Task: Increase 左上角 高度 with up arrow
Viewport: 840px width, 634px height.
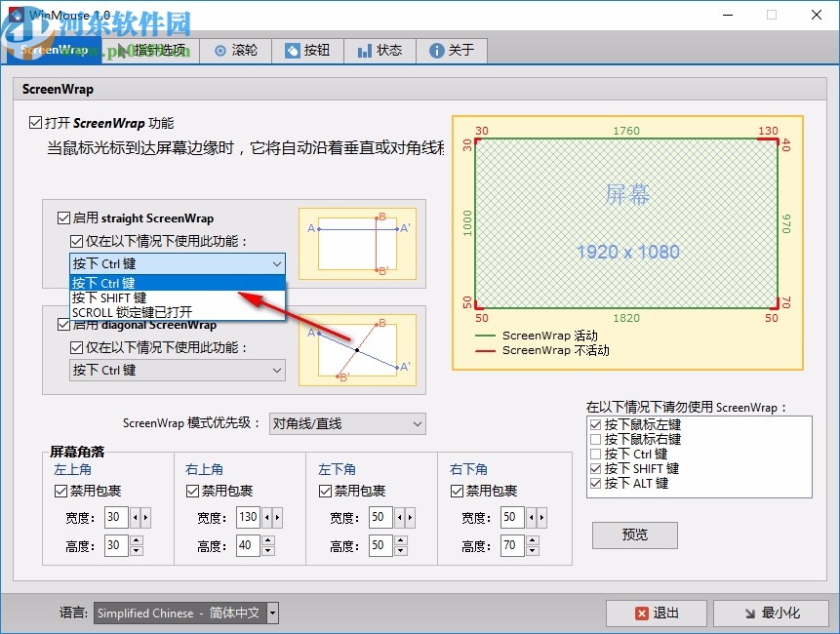Action: click(136, 540)
